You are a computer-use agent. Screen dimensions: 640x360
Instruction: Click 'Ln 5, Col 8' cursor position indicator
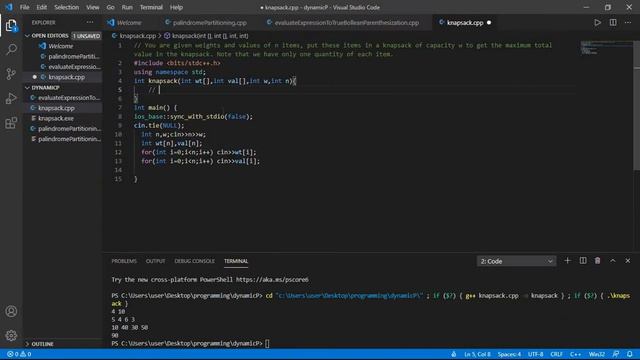click(x=477, y=354)
